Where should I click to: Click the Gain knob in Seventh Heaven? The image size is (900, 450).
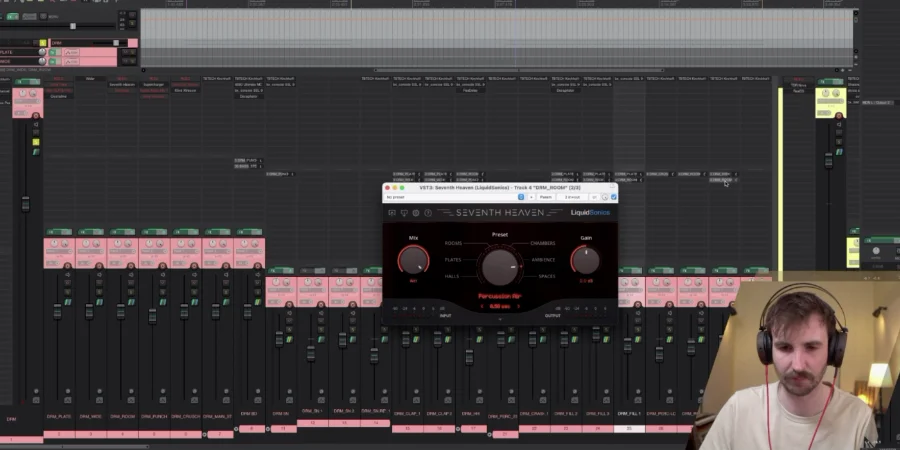click(x=585, y=260)
